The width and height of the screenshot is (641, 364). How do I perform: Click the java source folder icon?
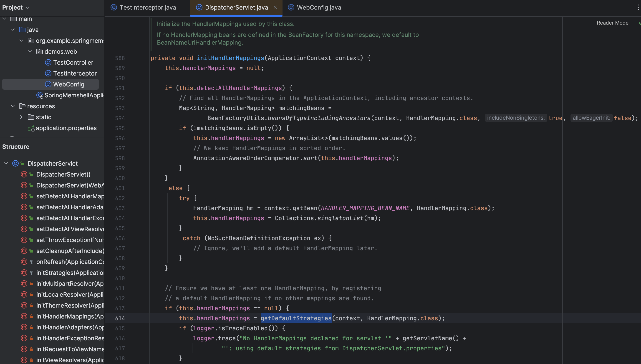click(x=22, y=30)
